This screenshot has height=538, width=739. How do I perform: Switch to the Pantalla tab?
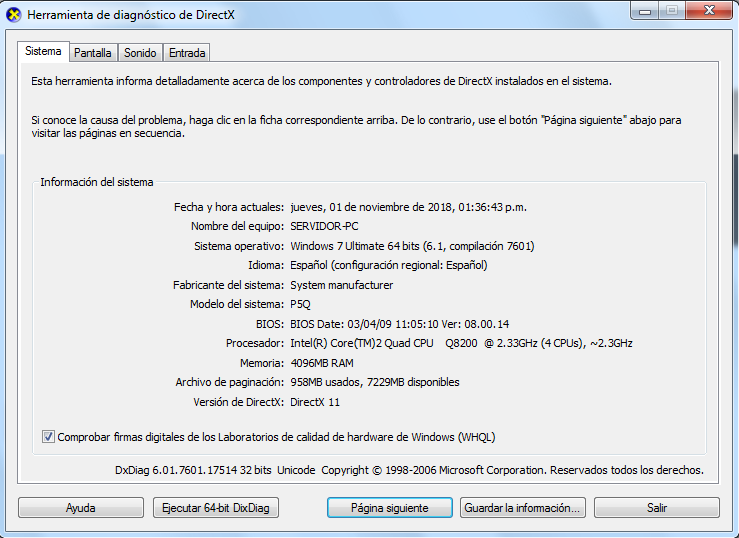click(x=92, y=53)
